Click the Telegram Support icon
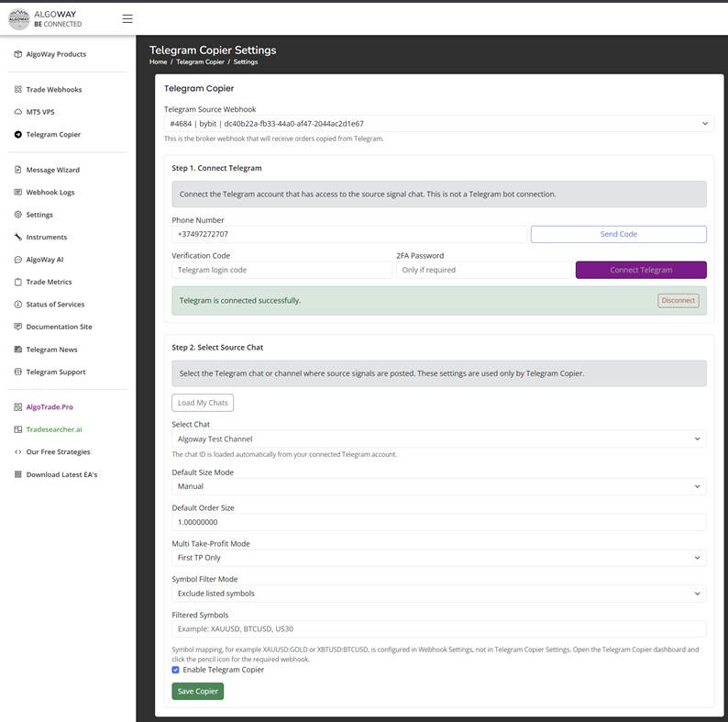This screenshot has height=722, width=728. click(18, 372)
